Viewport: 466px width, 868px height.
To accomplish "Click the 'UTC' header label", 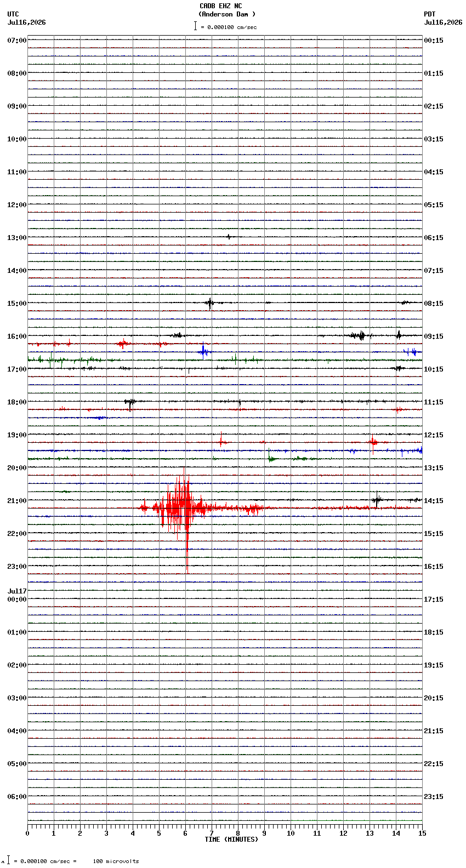I will [13, 14].
